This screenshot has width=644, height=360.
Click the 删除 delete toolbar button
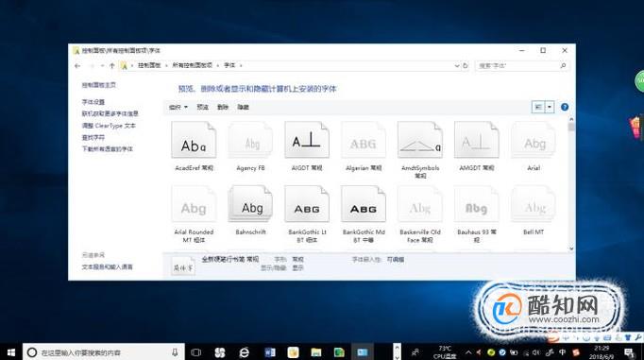[223, 108]
